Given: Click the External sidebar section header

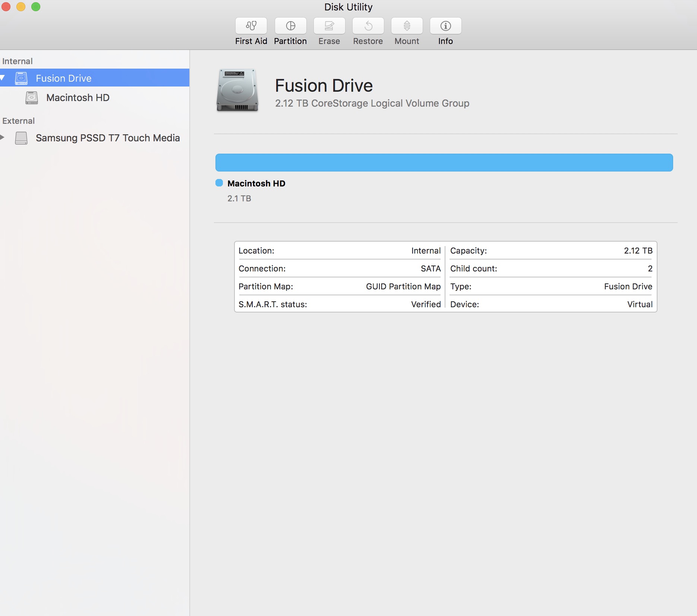Looking at the screenshot, I should 19,121.
